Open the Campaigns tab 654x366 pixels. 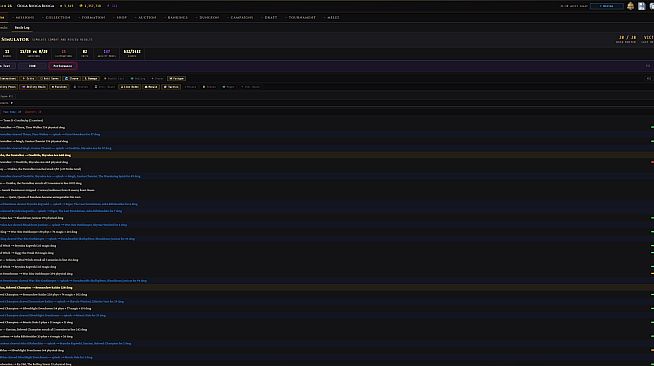(240, 18)
